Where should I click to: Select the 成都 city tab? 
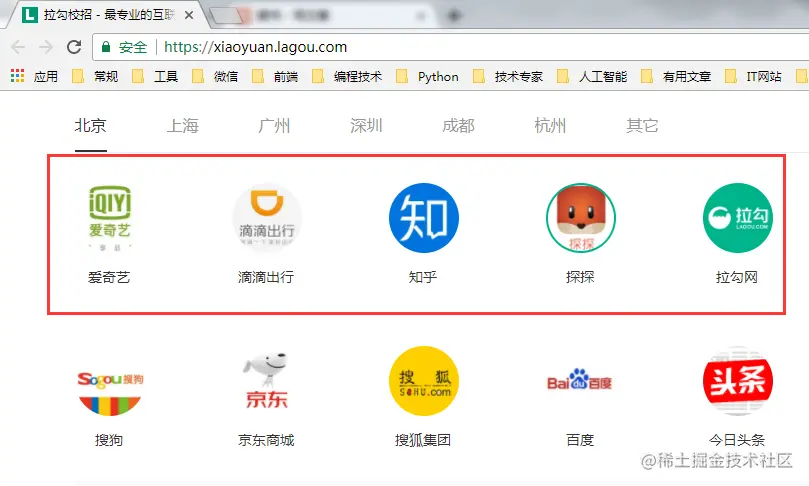click(458, 125)
